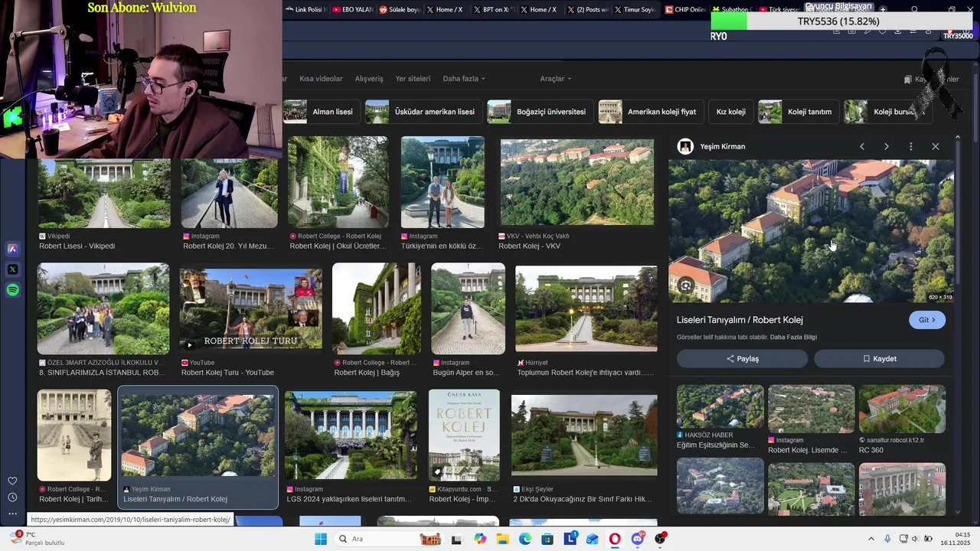The image size is (980, 551).
Task: Open OBS Studio from the taskbar
Action: [660, 539]
